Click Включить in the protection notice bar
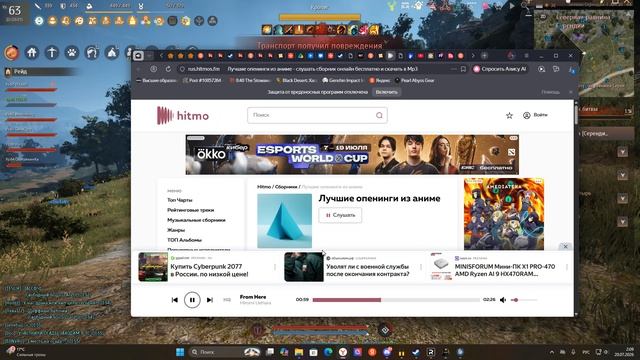 point(386,92)
